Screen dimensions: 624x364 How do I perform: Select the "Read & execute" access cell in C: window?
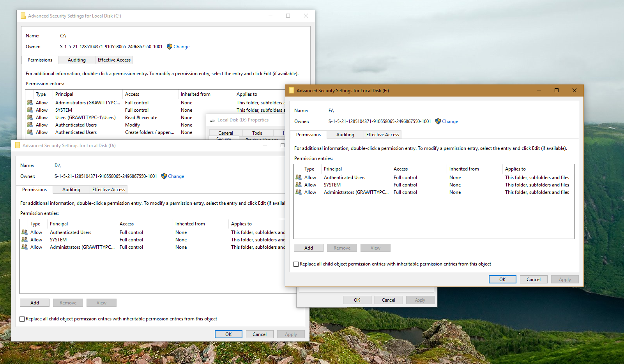click(141, 118)
